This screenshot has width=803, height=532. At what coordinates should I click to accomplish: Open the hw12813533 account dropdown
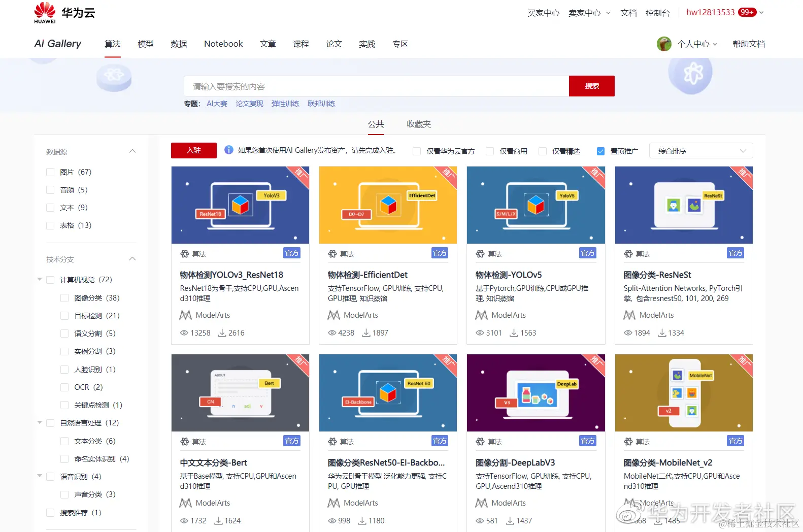click(x=725, y=12)
